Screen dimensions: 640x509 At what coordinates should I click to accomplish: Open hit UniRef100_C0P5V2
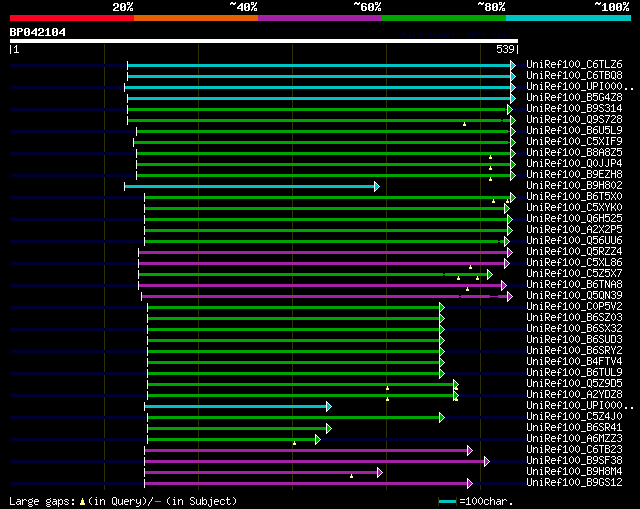(x=574, y=307)
